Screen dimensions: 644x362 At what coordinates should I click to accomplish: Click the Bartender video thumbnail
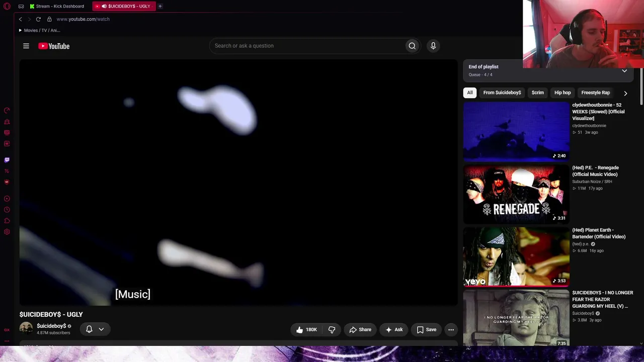pyautogui.click(x=516, y=256)
